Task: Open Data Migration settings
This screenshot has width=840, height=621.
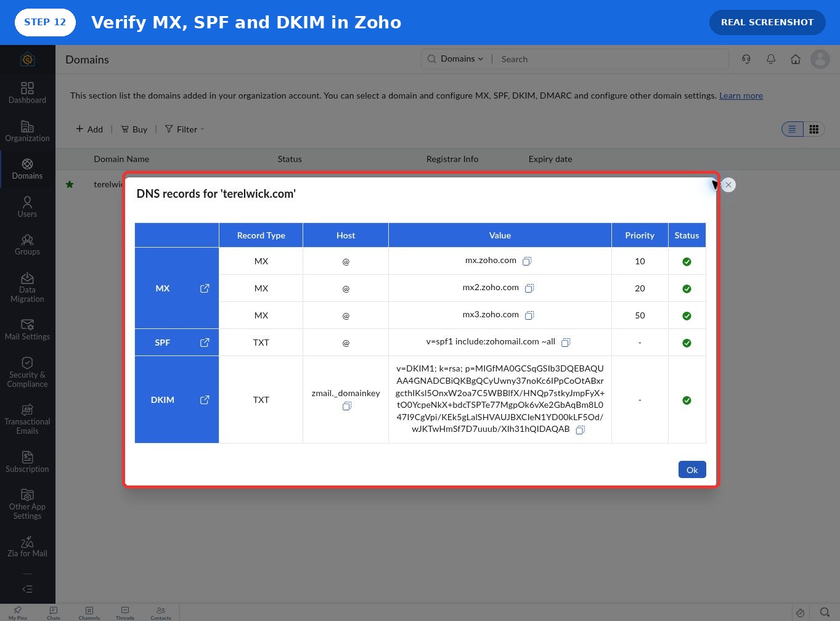Action: point(27,287)
